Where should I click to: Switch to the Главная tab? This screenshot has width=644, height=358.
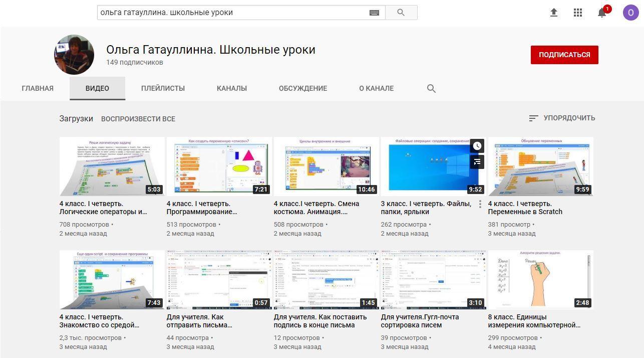point(38,88)
